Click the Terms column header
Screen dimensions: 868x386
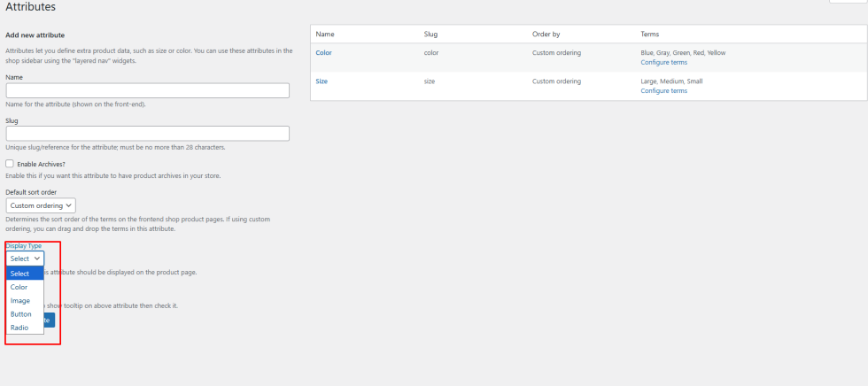(x=650, y=35)
